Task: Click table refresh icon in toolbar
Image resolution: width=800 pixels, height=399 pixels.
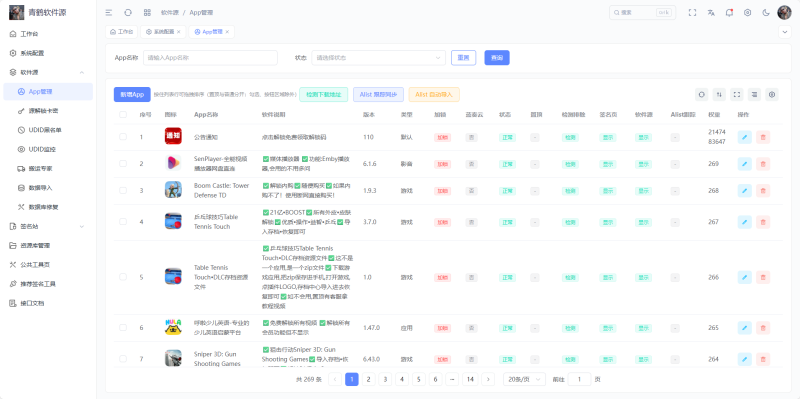Action: coord(702,94)
